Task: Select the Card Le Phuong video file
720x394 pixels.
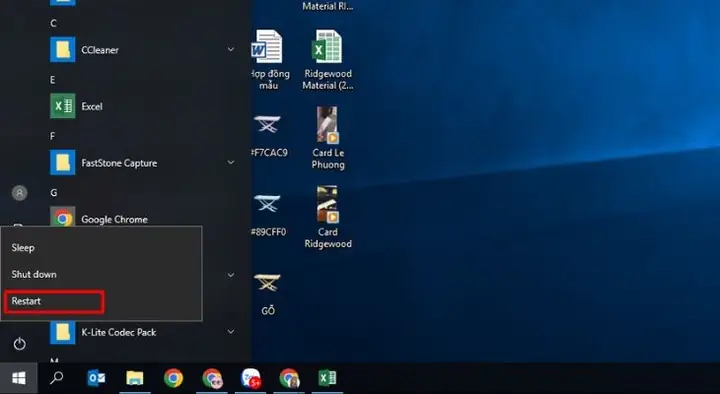Action: click(x=328, y=138)
